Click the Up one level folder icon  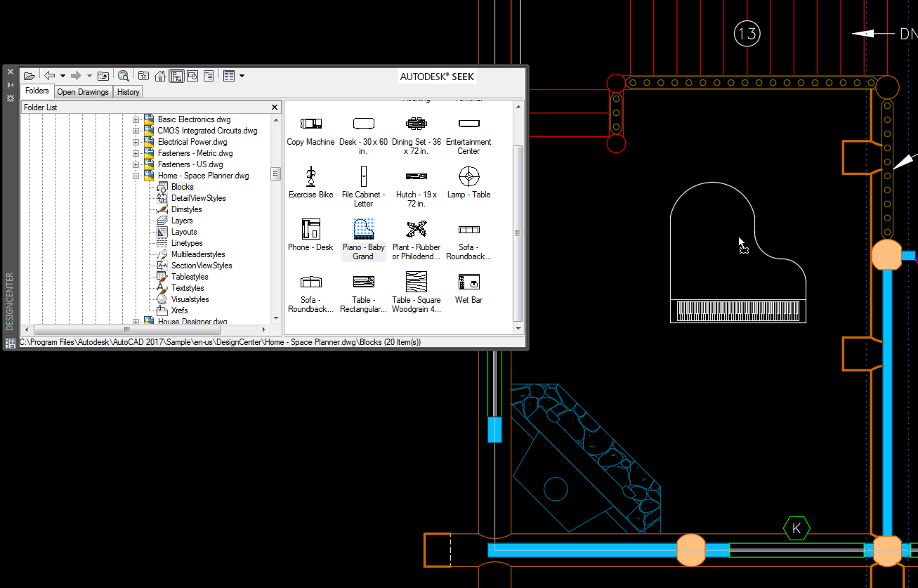click(103, 76)
